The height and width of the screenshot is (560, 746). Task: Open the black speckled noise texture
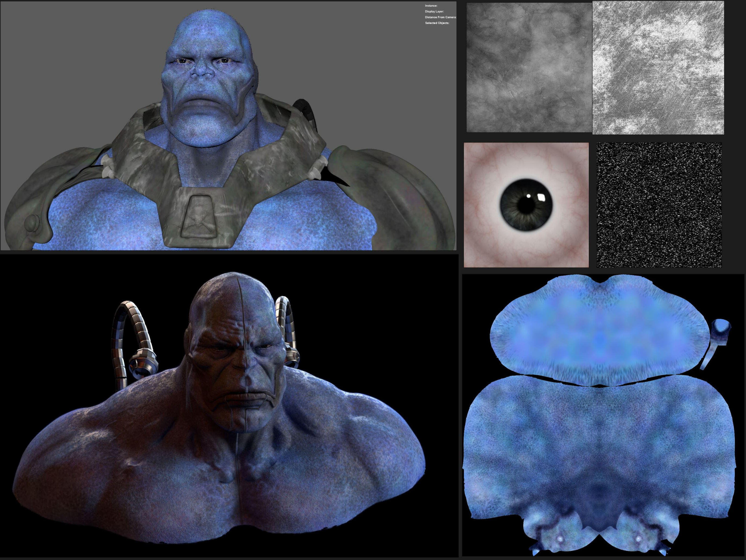659,205
